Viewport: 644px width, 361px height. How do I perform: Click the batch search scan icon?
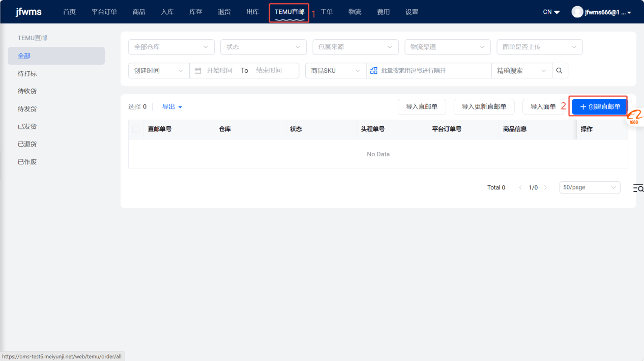click(374, 70)
